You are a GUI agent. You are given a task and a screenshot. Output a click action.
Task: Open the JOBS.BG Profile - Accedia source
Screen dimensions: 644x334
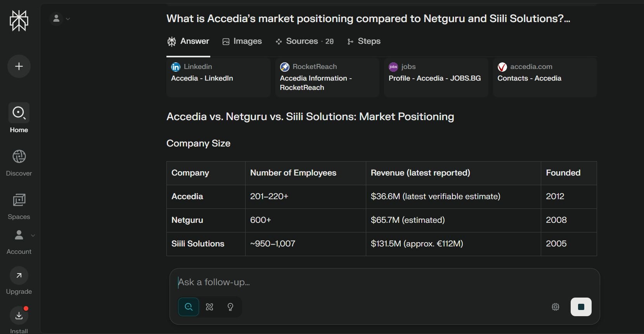(x=436, y=77)
